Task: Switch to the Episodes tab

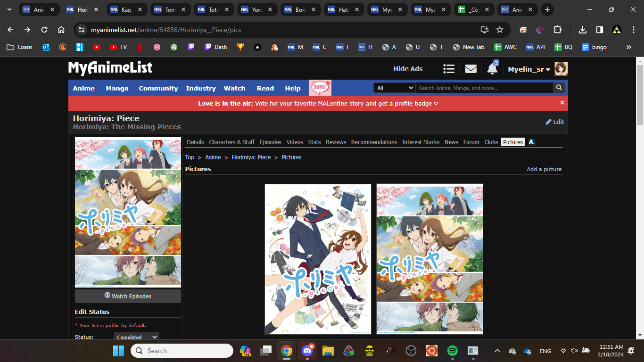Action: coord(271,142)
